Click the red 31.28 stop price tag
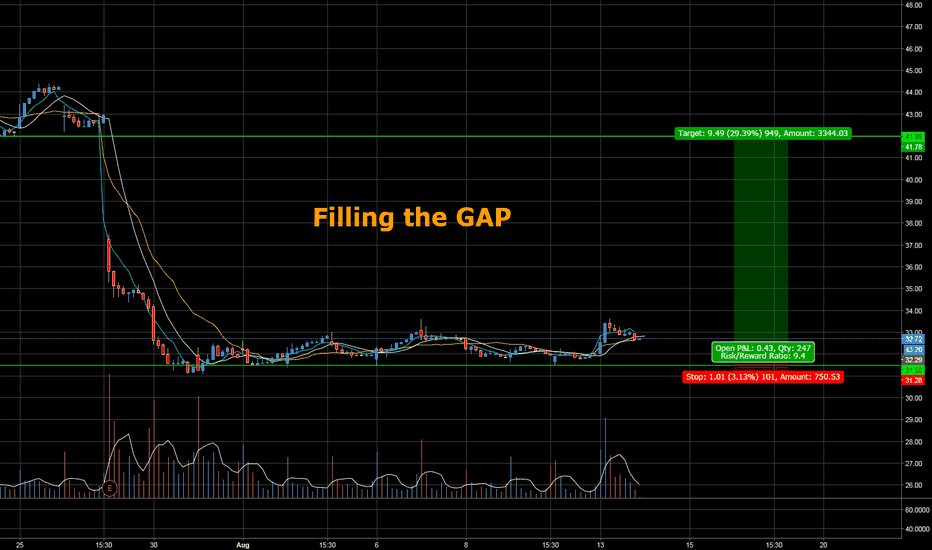This screenshot has width=932, height=550. click(x=913, y=381)
